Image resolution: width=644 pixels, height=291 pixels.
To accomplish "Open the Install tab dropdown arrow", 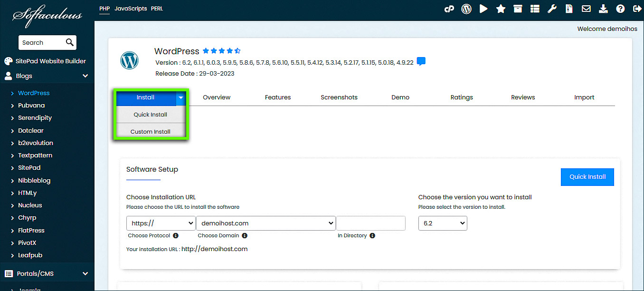I will [181, 97].
